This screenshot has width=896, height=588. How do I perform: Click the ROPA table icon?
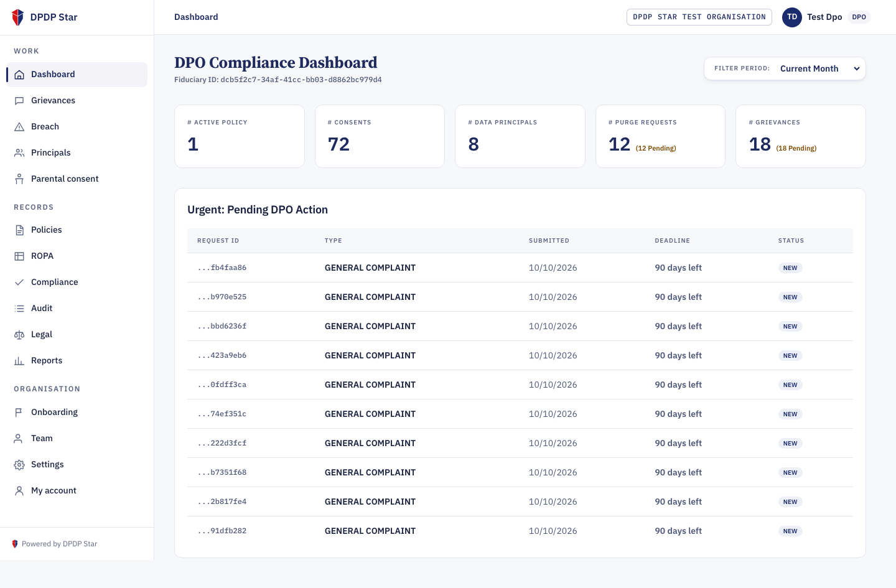click(x=19, y=256)
